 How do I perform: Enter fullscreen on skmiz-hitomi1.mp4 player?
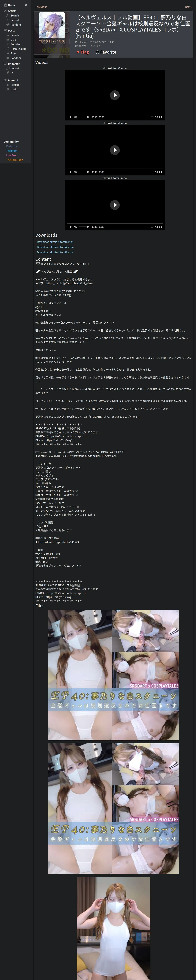click(x=161, y=117)
